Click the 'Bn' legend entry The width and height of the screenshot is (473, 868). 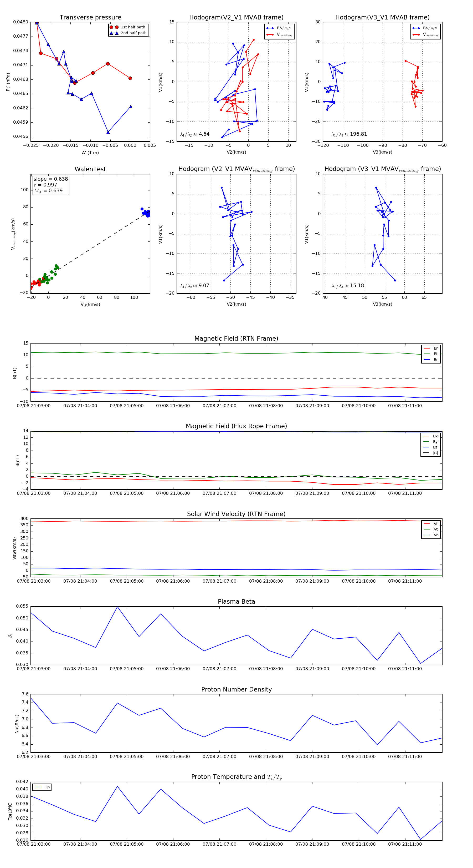click(431, 360)
